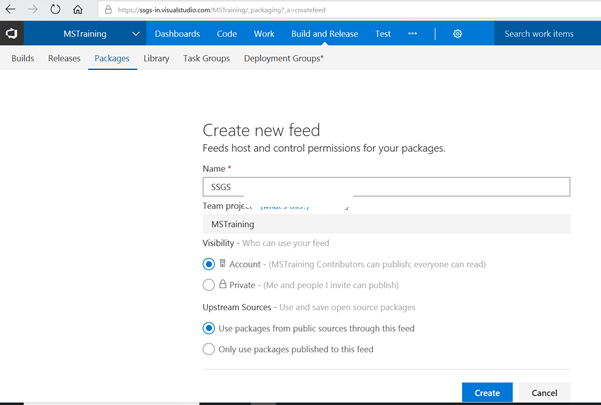Select Only use packages published to this feed

209,349
